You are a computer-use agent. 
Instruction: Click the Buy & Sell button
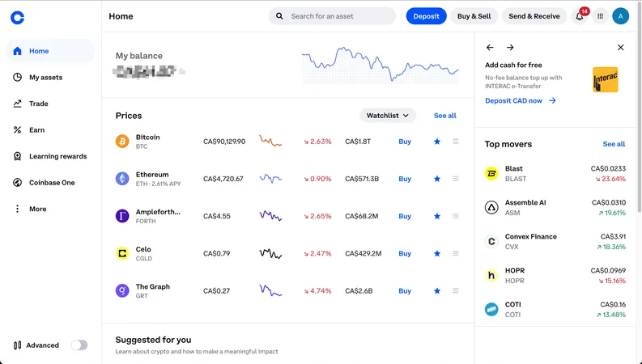tap(474, 16)
